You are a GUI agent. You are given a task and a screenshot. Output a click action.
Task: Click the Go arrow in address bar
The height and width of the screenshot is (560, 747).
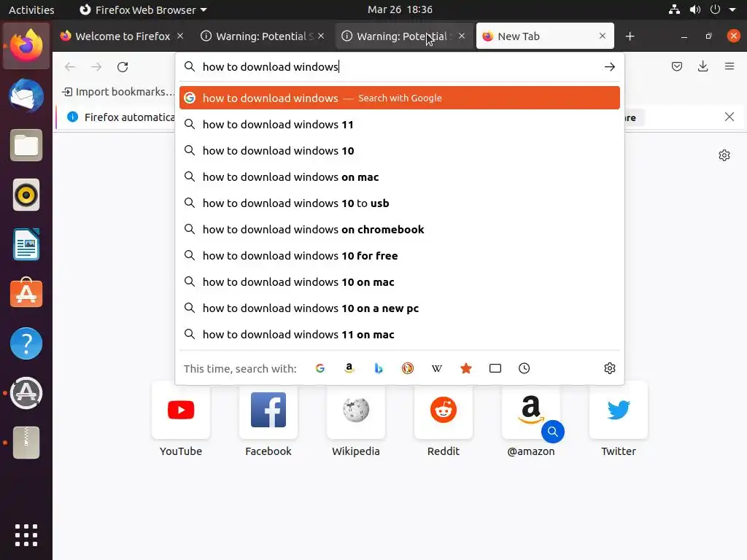(610, 66)
